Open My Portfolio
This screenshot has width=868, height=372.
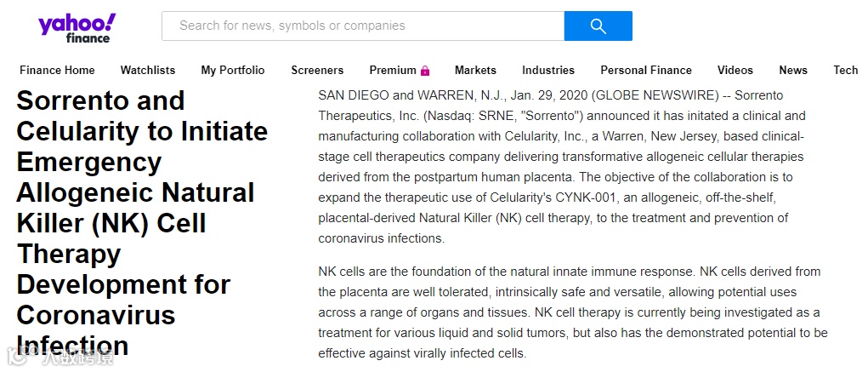(233, 70)
